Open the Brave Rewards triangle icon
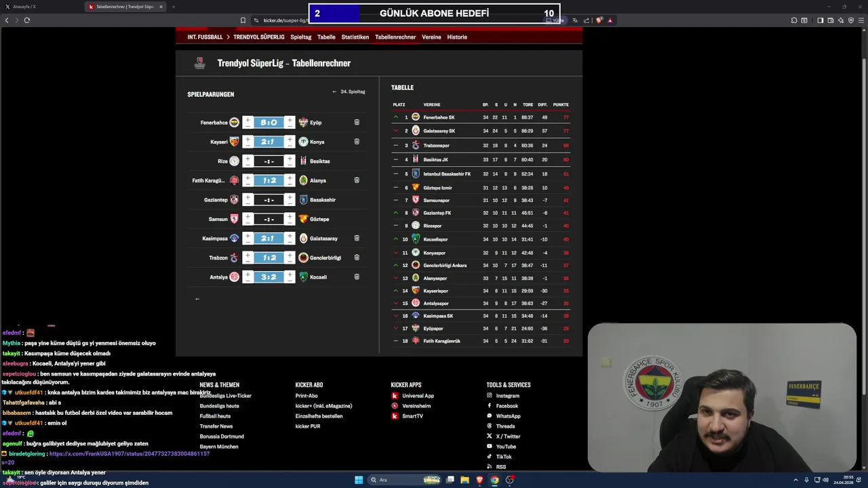The width and height of the screenshot is (868, 488). tap(610, 20)
